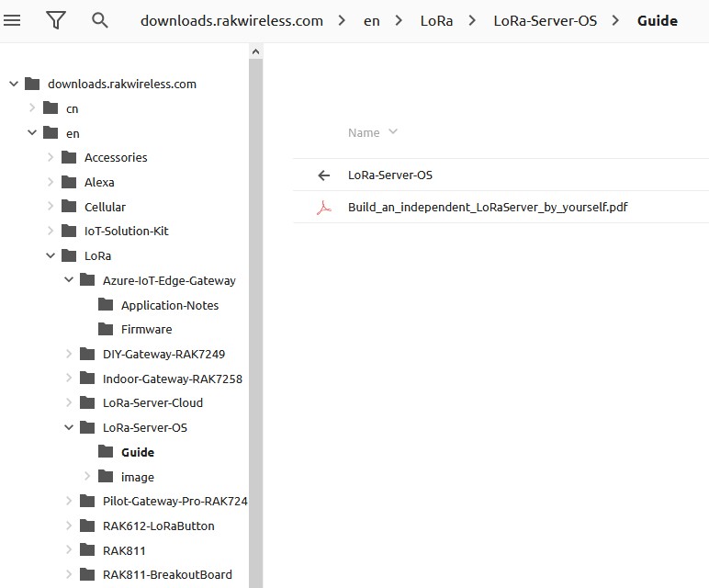Click the PDF icon for Build_an_independent_LoRaServer
This screenshot has height=588, width=709.
click(x=324, y=207)
